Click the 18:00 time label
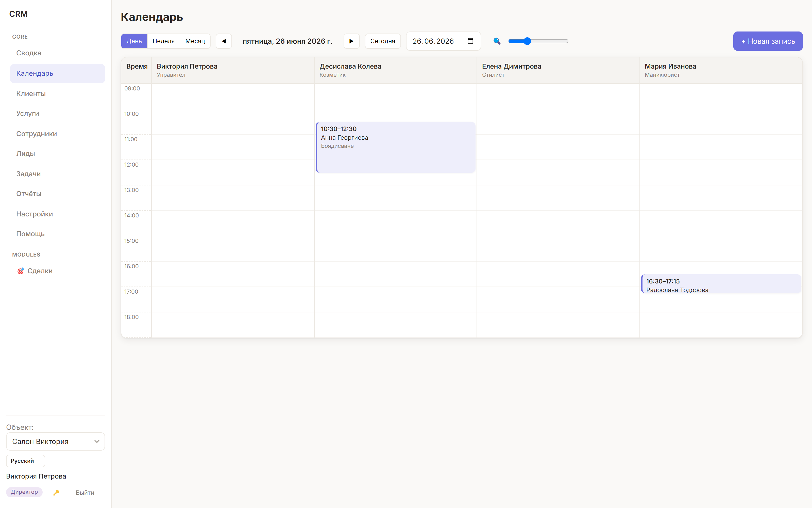This screenshot has height=508, width=812. click(x=131, y=317)
